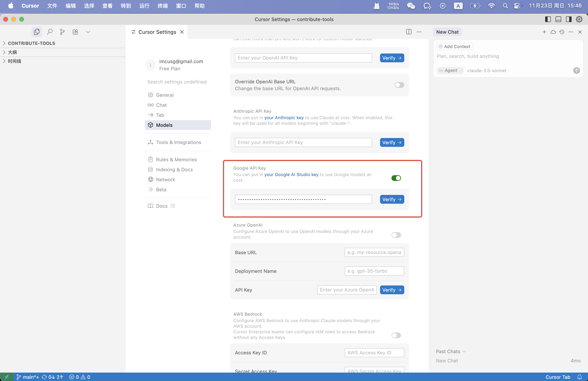The image size is (588, 381).
Task: Click the notification bell in status bar
Action: 580,377
